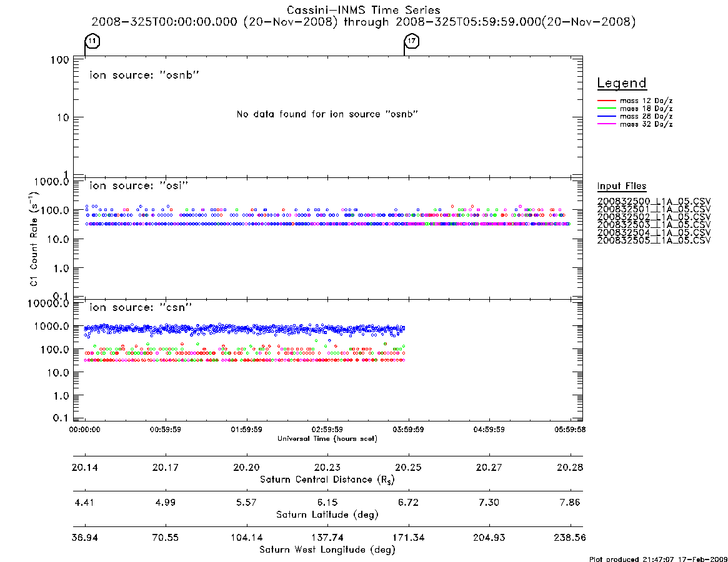
Task: Click the 7.30 latitude value
Action: (489, 503)
